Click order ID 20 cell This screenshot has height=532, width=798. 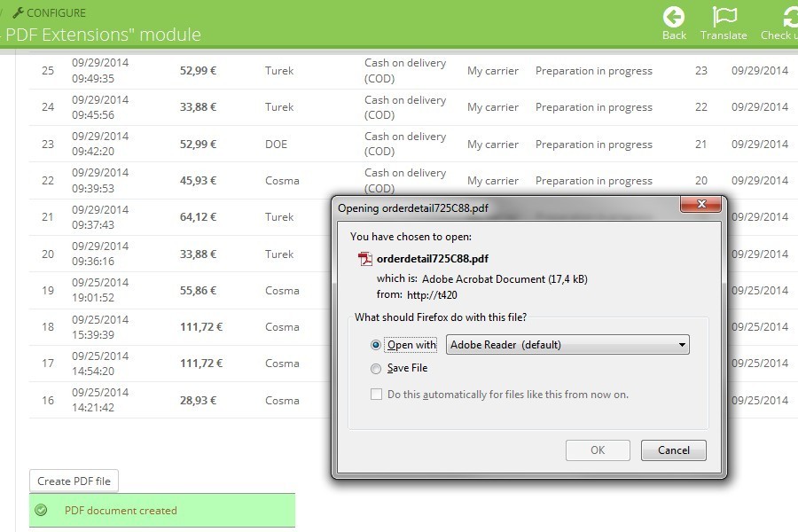[x=48, y=254]
